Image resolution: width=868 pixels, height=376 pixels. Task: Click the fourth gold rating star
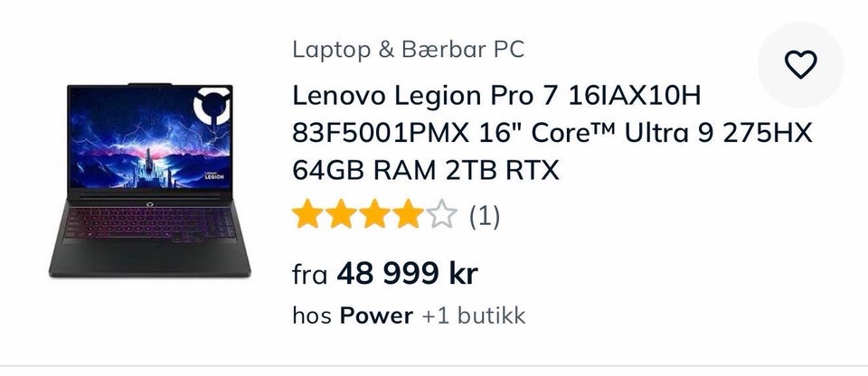pos(409,214)
